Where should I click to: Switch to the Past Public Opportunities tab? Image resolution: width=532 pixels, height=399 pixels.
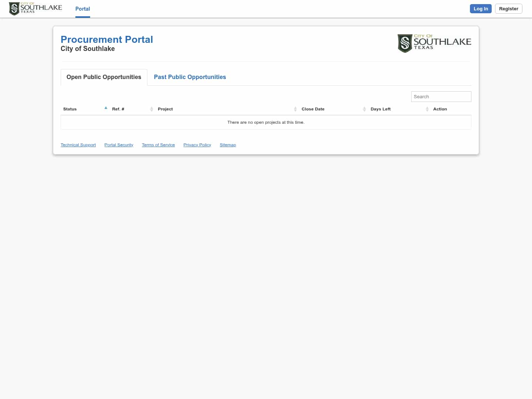tap(190, 77)
